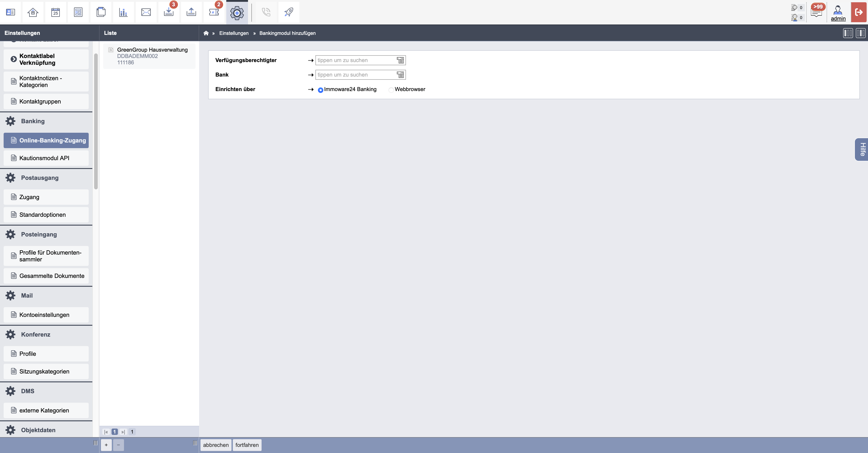The image size is (868, 453).
Task: Click the abbrechen button
Action: 216,445
